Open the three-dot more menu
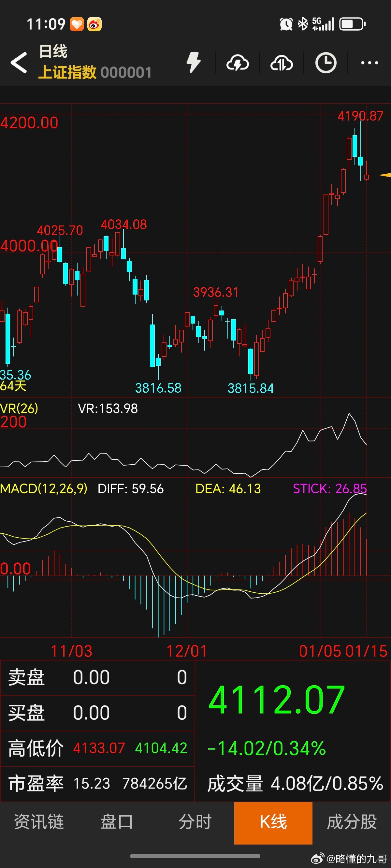This screenshot has height=868, width=391. [369, 63]
